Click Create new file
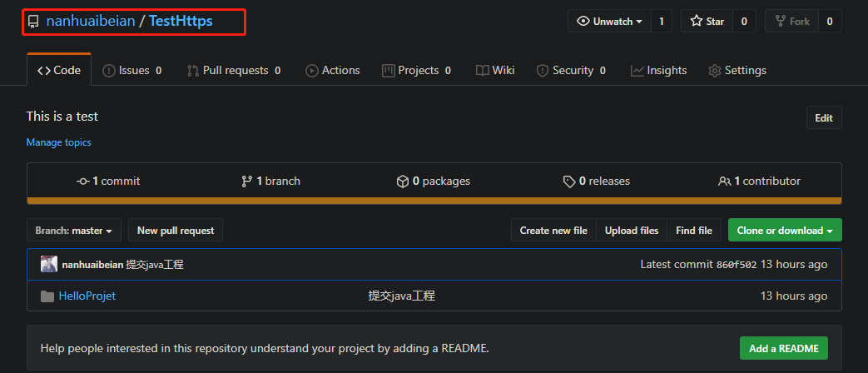This screenshot has width=868, height=373. coord(553,231)
